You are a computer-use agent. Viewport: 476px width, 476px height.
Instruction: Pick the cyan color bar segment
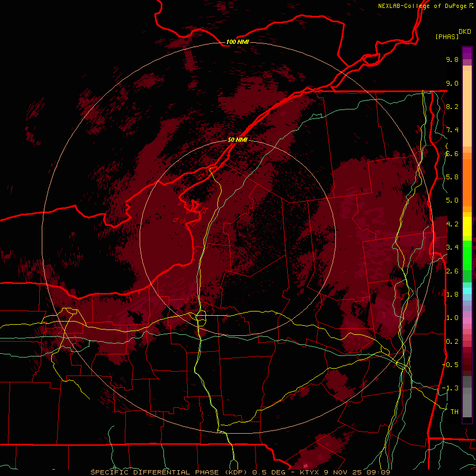click(x=467, y=291)
